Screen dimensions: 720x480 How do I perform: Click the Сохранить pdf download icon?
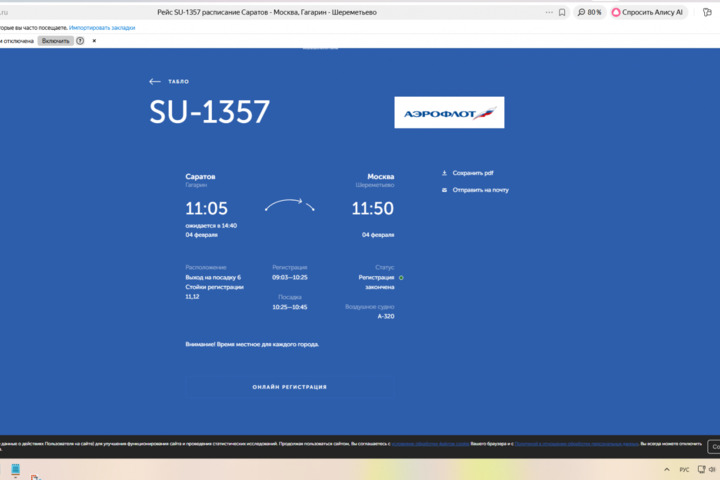coord(445,172)
